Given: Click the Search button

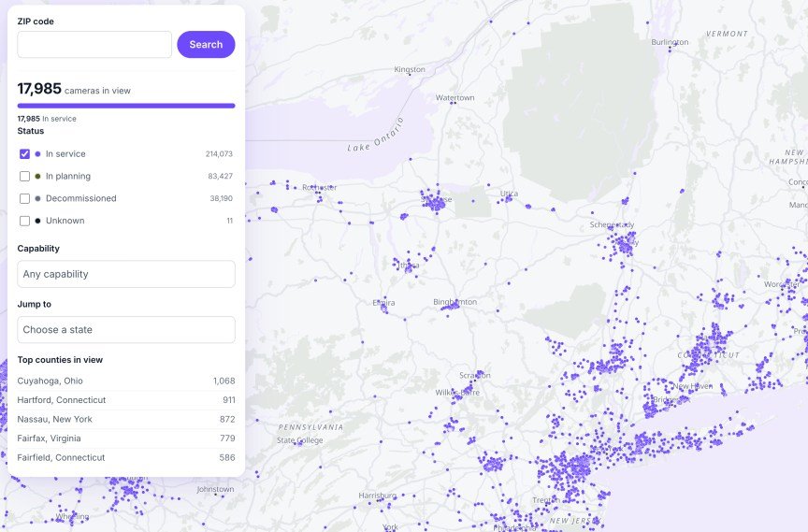Looking at the screenshot, I should (206, 44).
